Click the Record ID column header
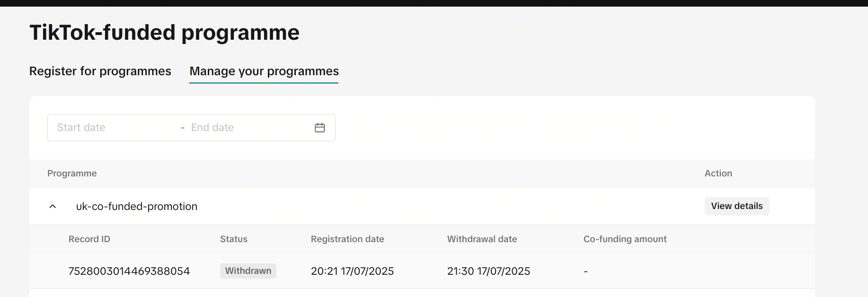This screenshot has width=868, height=297. 89,239
